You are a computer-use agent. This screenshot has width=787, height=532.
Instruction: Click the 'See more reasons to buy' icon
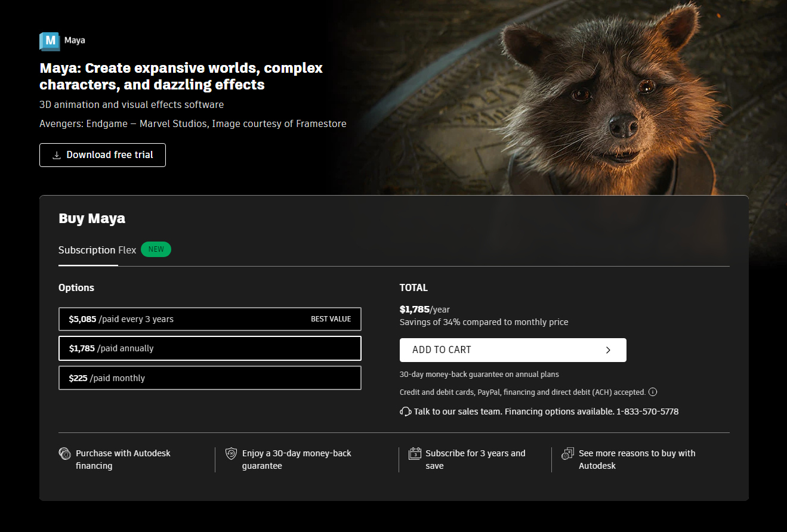(567, 454)
